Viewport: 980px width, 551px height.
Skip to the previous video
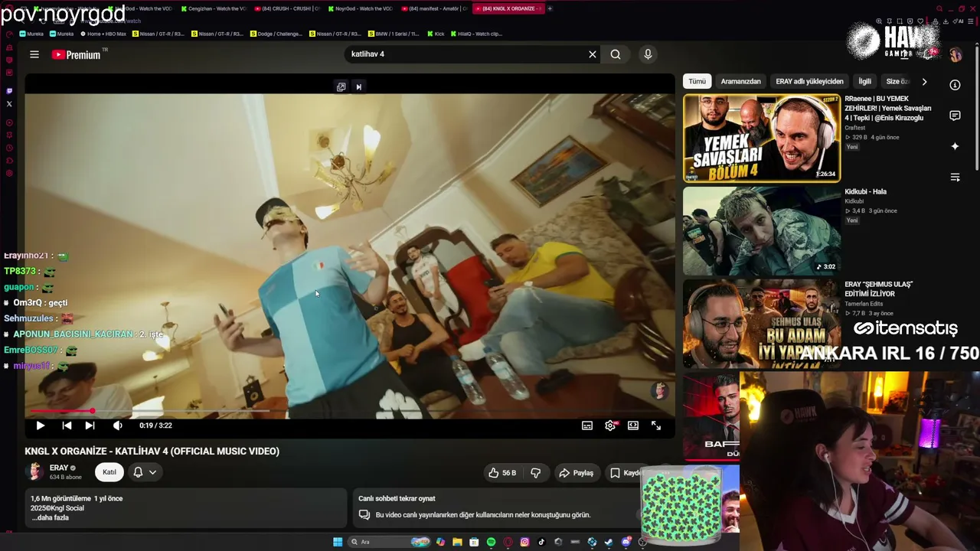click(x=67, y=425)
